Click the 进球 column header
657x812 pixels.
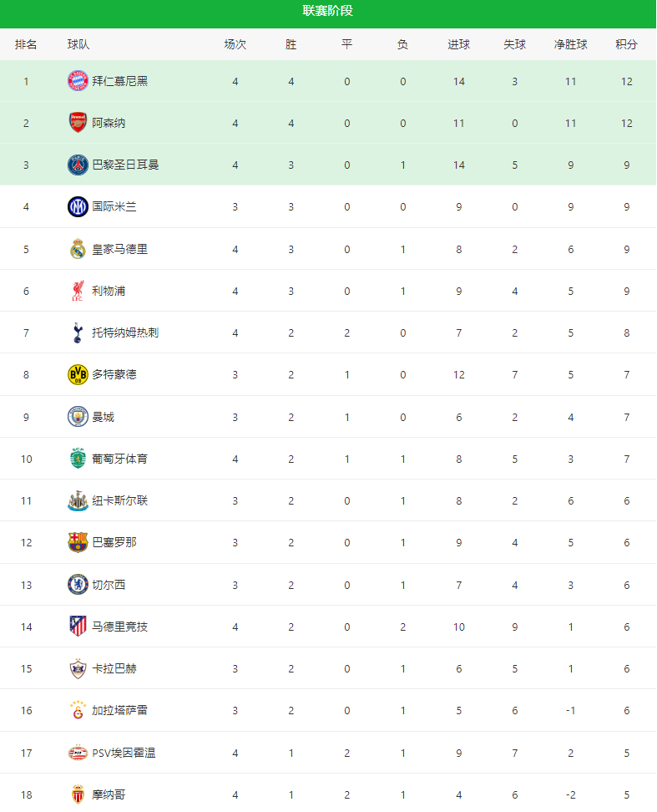point(459,44)
